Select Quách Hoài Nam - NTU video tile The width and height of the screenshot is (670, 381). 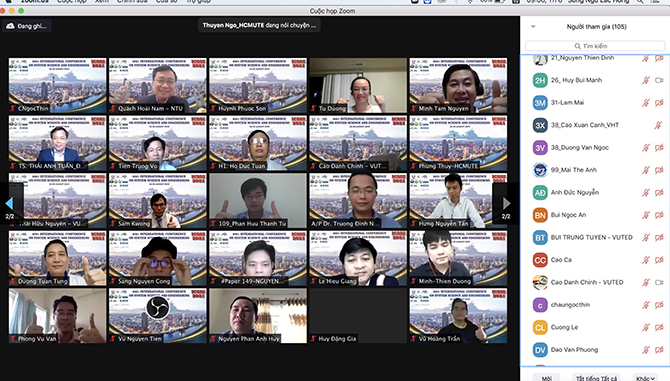[x=158, y=85]
